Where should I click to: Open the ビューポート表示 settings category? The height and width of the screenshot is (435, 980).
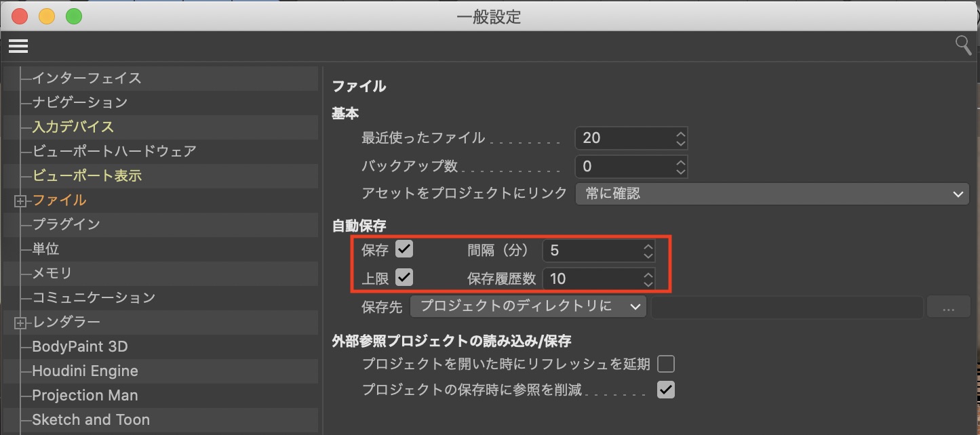click(x=87, y=175)
